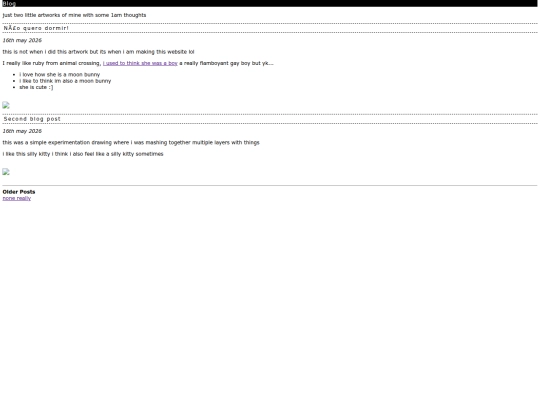Click the second post's '16th may 2026' date
The width and height of the screenshot is (540, 405).
click(x=22, y=131)
